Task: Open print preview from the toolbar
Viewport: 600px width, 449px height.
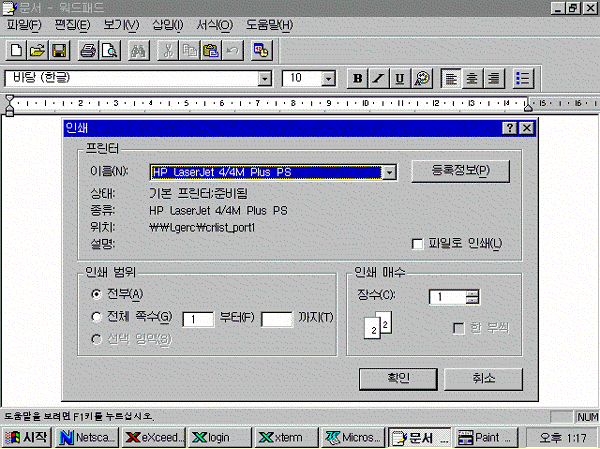Action: click(110, 50)
